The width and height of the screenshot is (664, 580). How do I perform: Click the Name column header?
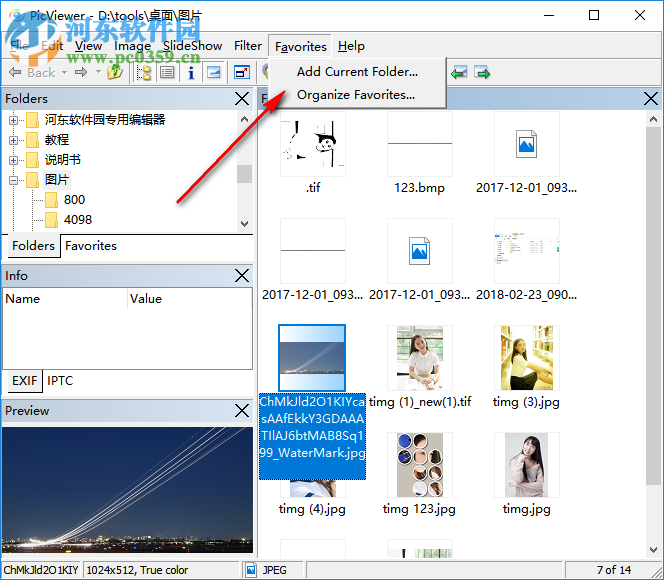tap(65, 299)
